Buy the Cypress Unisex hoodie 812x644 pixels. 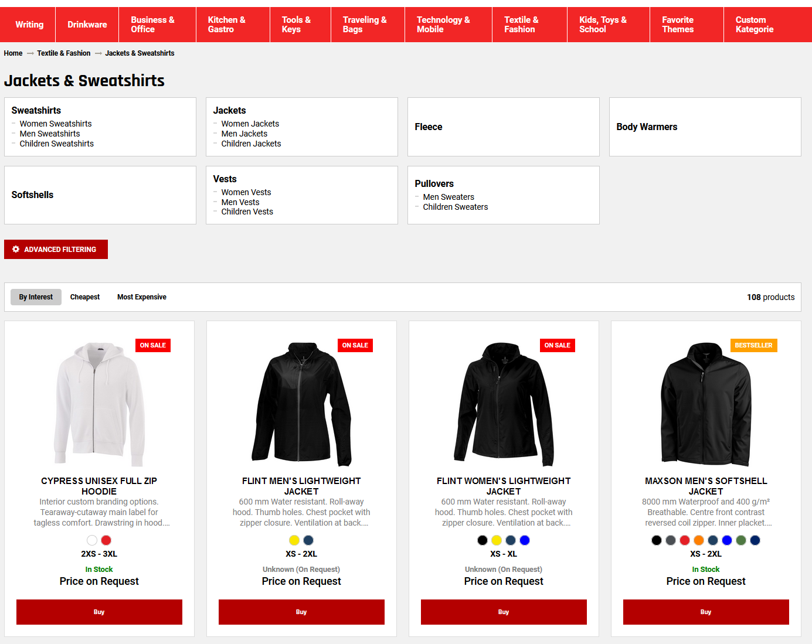pos(99,612)
